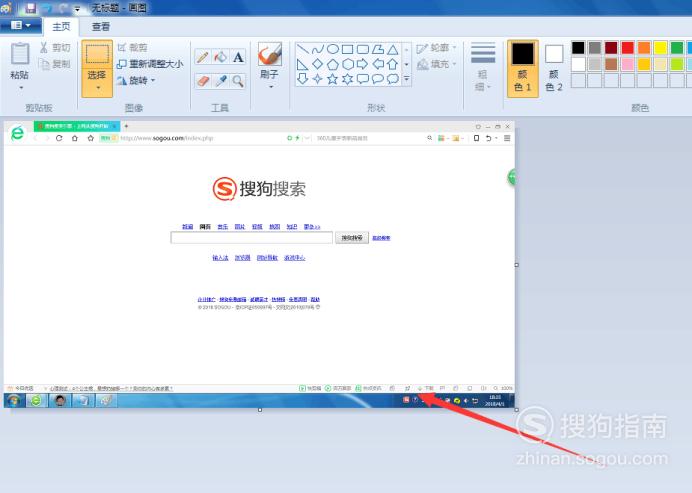Expand the Brushes dropdown arrow

click(271, 87)
